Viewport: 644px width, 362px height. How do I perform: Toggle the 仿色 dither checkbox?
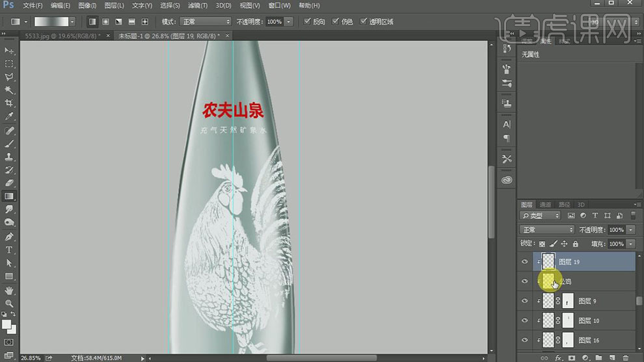tap(335, 21)
